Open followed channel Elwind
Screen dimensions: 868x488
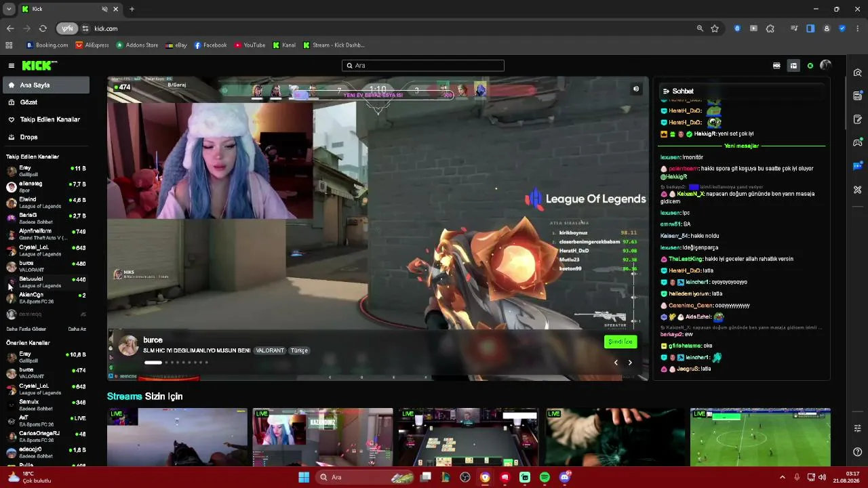[x=45, y=203]
